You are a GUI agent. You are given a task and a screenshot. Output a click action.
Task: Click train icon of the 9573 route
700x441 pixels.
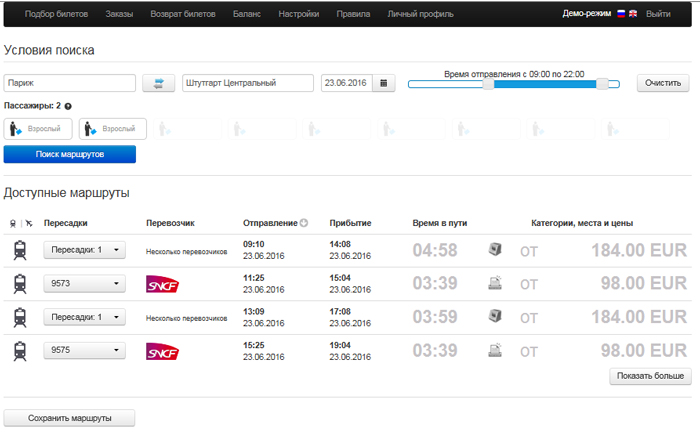pos(20,283)
